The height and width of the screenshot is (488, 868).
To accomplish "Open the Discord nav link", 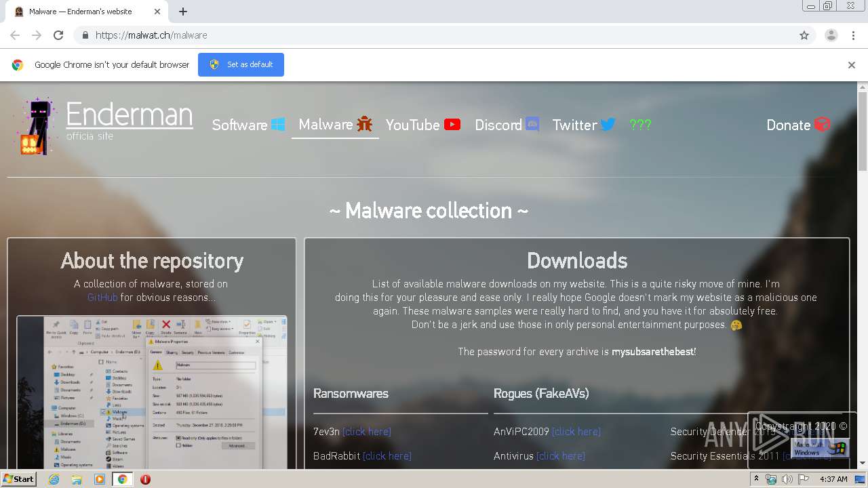I will (x=507, y=125).
